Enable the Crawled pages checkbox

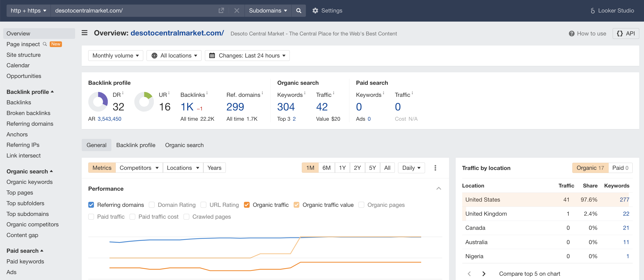point(186,217)
